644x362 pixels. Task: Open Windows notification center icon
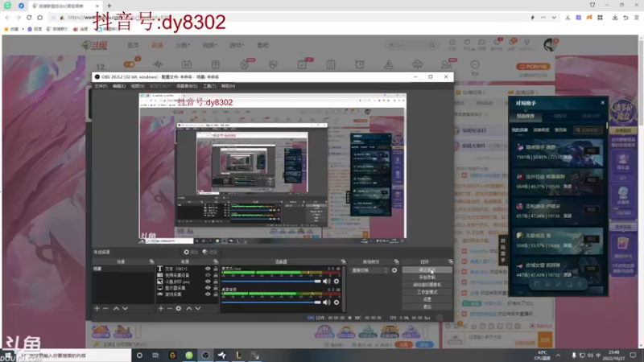(x=633, y=355)
